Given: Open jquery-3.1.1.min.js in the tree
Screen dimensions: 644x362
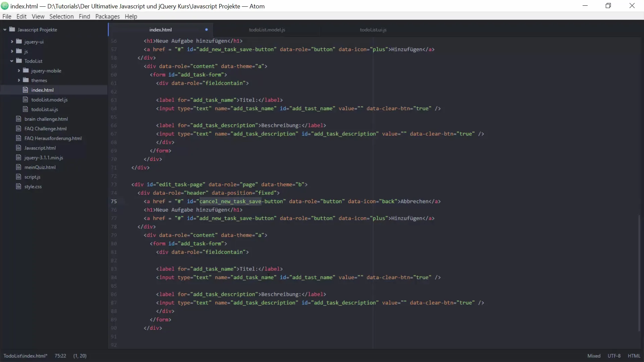Looking at the screenshot, I should tap(44, 158).
